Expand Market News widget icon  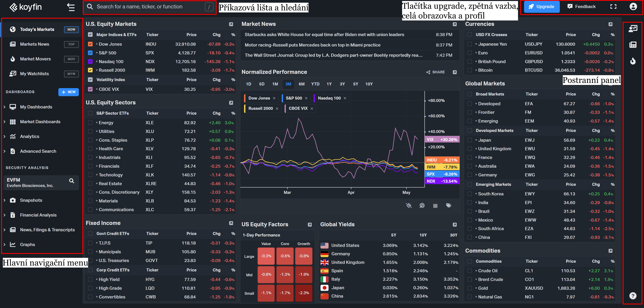[x=455, y=24]
